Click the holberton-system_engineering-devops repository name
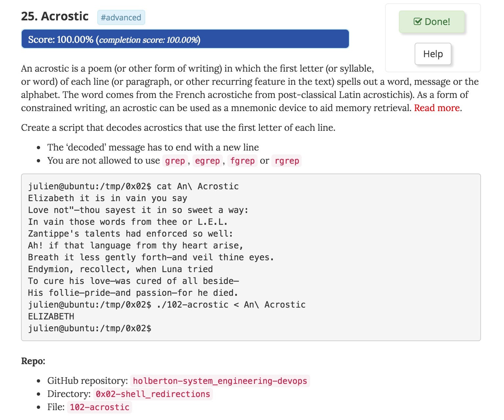Viewport: 504px width, 420px height. click(x=220, y=381)
